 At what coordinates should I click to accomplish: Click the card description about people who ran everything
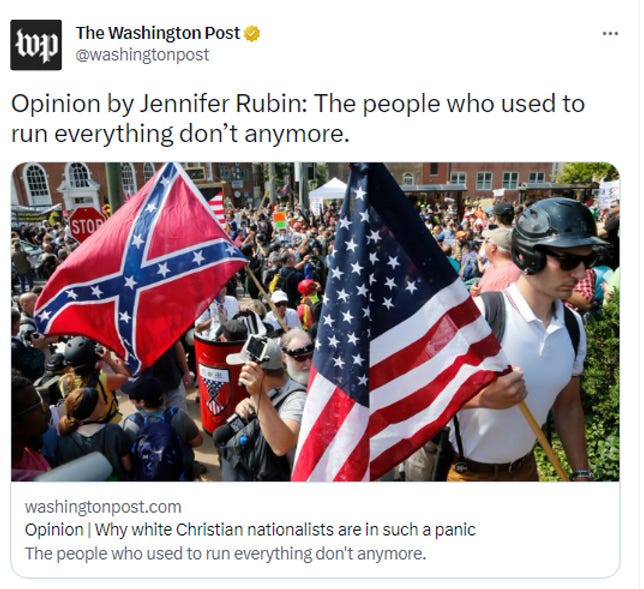click(225, 554)
